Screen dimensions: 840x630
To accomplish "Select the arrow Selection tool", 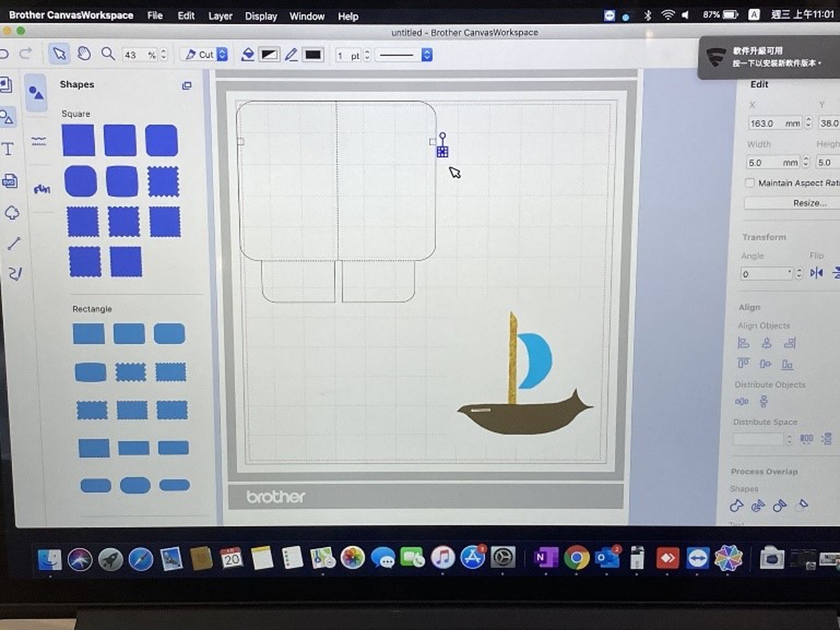I will point(59,54).
